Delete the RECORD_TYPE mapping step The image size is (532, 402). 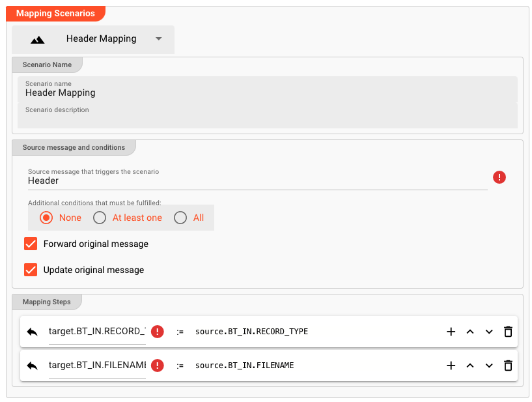point(508,332)
